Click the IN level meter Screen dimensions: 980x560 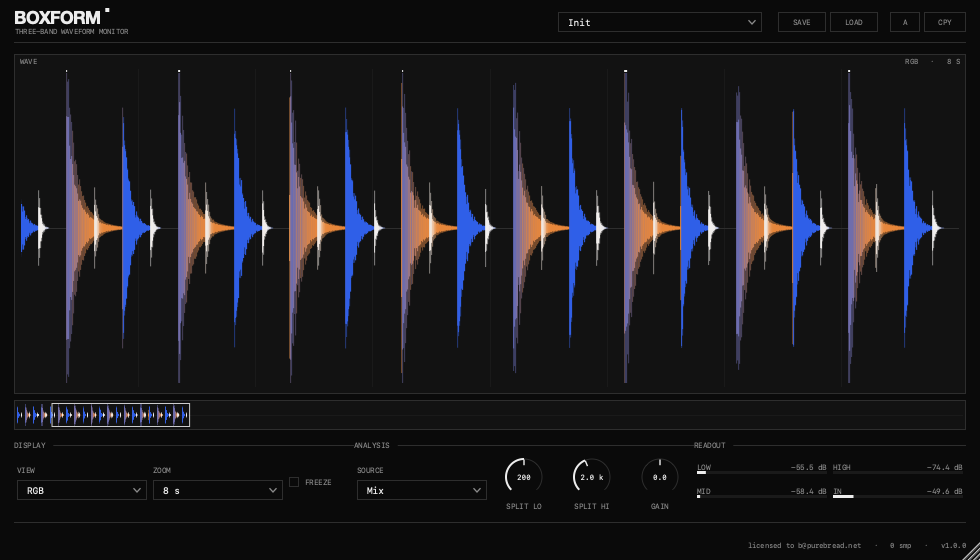tap(898, 496)
